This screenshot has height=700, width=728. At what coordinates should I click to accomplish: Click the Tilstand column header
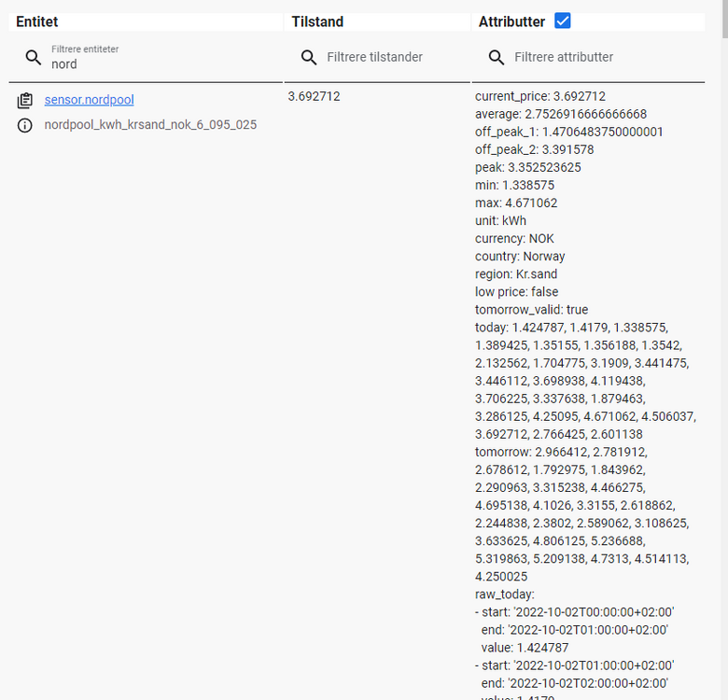(317, 21)
